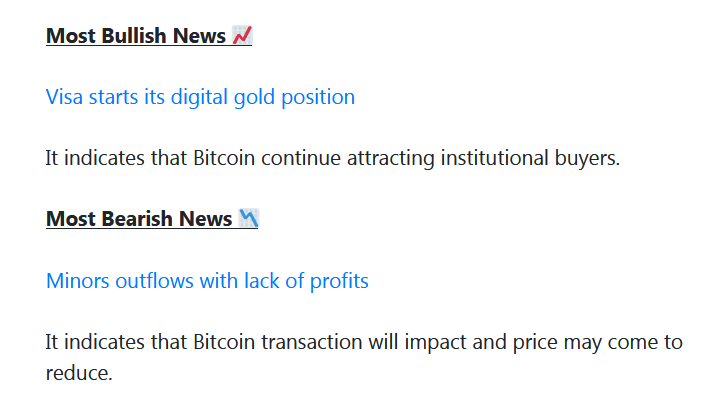Screen dimensions: 712x399
Task: Click the blue downward chart emoji
Action: click(x=249, y=218)
